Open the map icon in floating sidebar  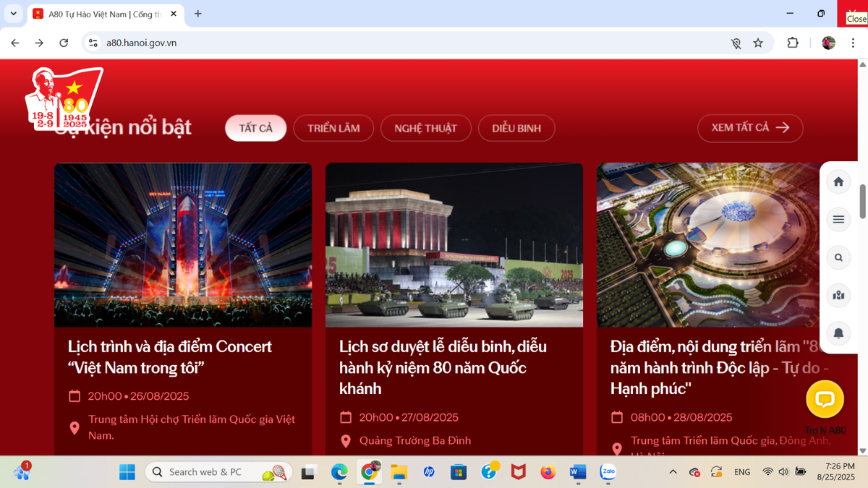click(838, 294)
